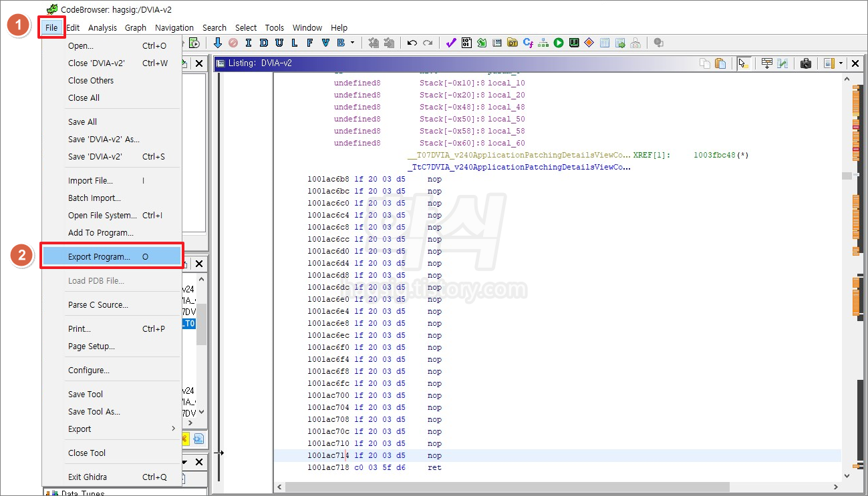The image size is (868, 496).
Task: Open the purple checkmark Bookmarks window icon
Action: pos(451,43)
